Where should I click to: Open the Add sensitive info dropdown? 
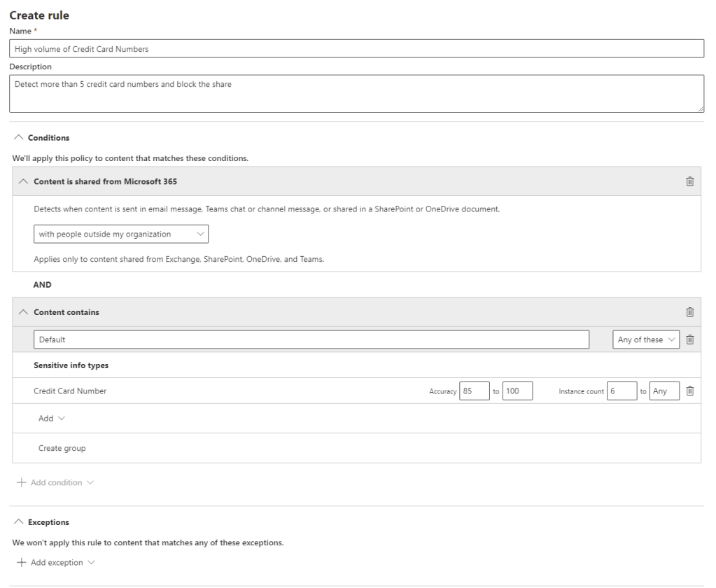click(51, 419)
